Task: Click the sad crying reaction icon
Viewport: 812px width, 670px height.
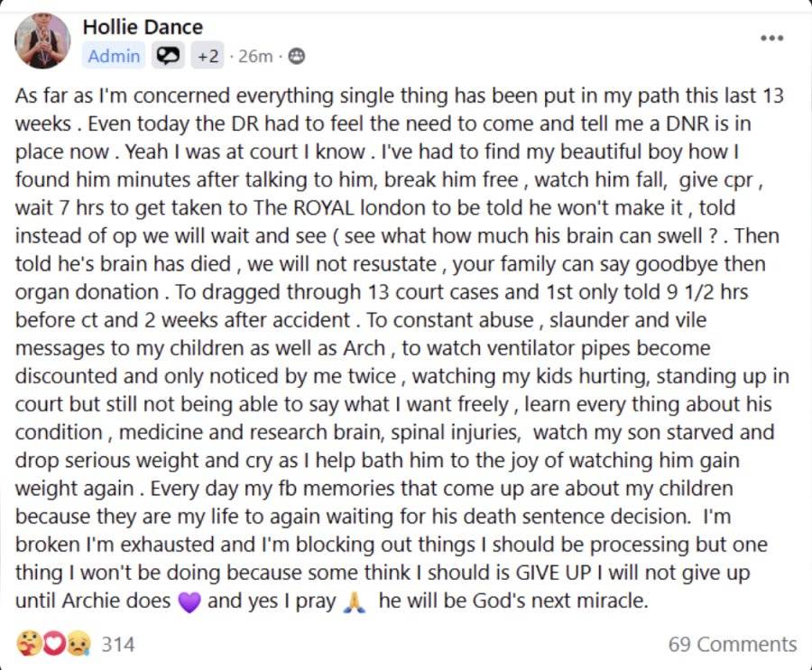Action: coord(78,644)
